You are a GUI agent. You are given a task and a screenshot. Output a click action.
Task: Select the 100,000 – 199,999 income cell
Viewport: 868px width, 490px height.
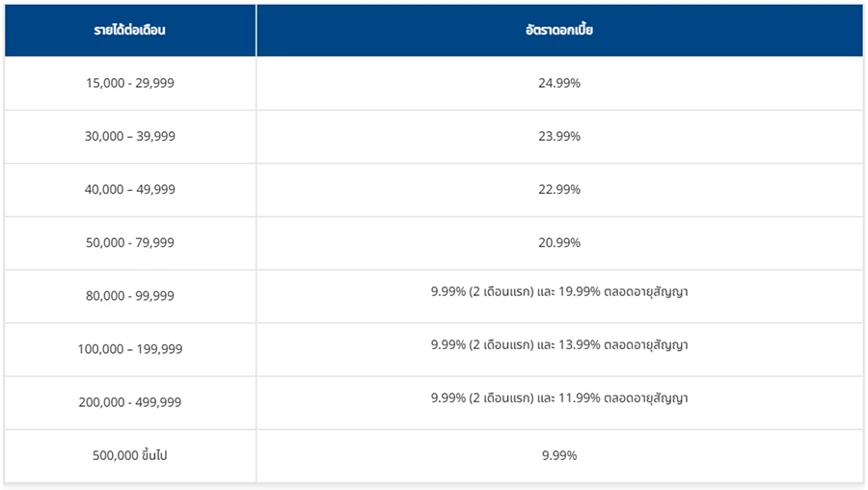pos(130,349)
